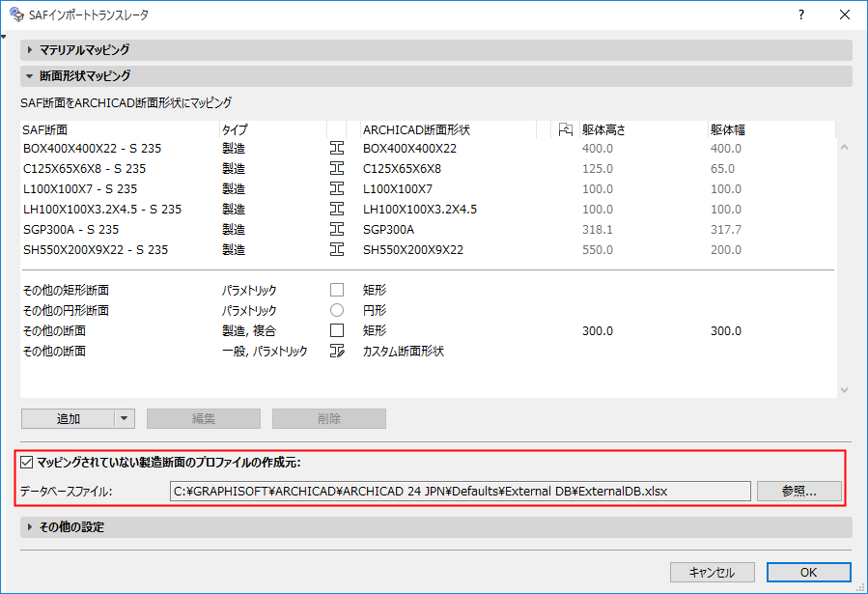868x594 pixels.
Task: Click the 削除 button
Action: 329,418
